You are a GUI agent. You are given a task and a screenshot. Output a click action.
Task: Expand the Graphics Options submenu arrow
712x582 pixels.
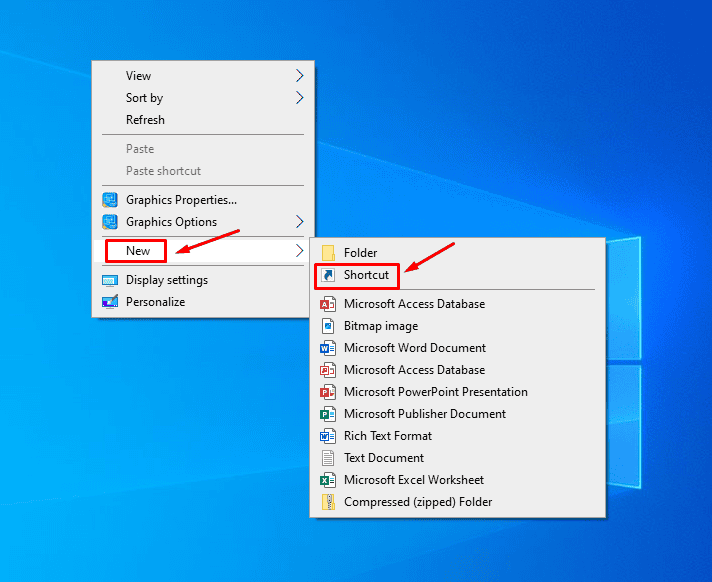pyautogui.click(x=299, y=222)
